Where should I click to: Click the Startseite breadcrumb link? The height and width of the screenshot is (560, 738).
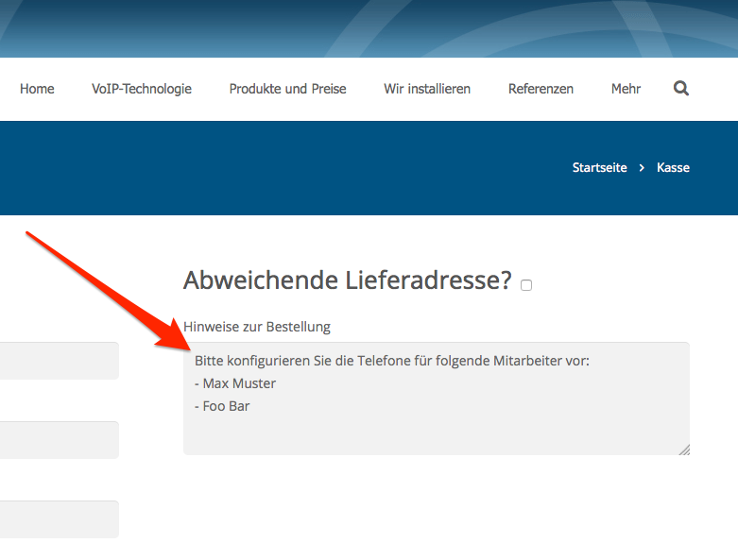click(x=600, y=167)
